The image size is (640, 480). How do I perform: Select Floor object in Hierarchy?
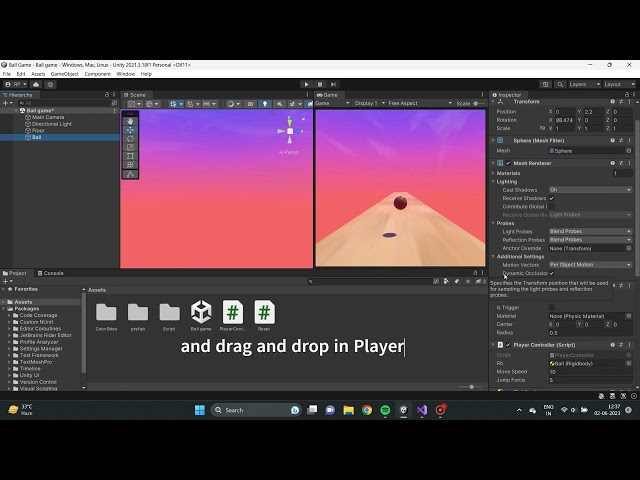[38, 131]
